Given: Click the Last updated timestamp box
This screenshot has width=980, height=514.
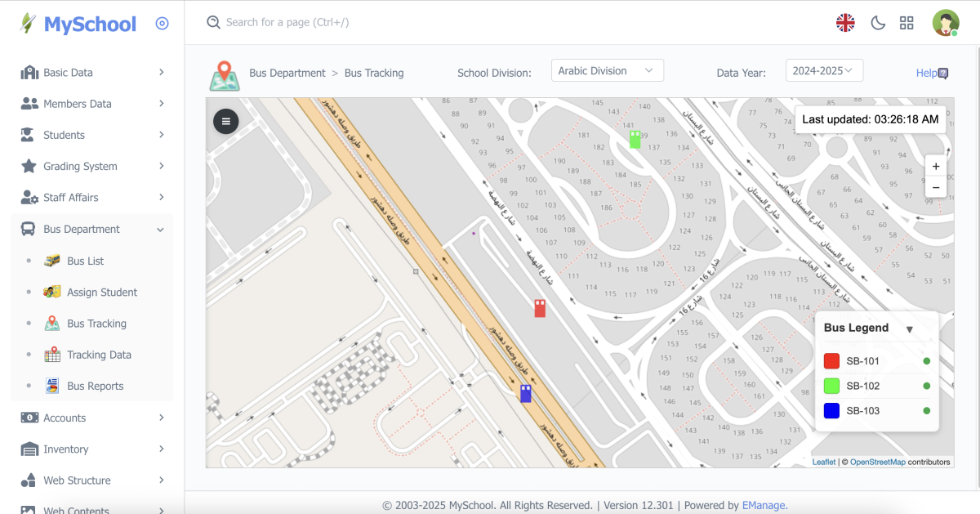Looking at the screenshot, I should pyautogui.click(x=871, y=119).
